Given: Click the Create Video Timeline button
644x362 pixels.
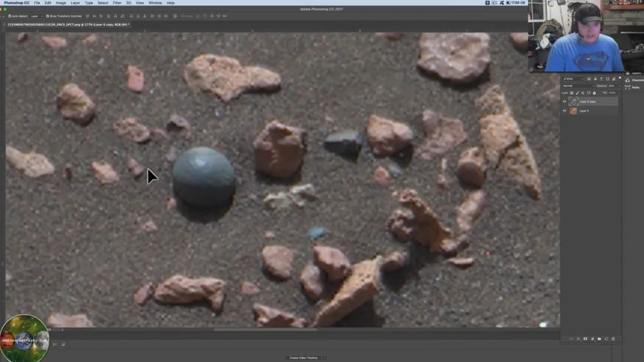Looking at the screenshot, I should click(x=303, y=358).
